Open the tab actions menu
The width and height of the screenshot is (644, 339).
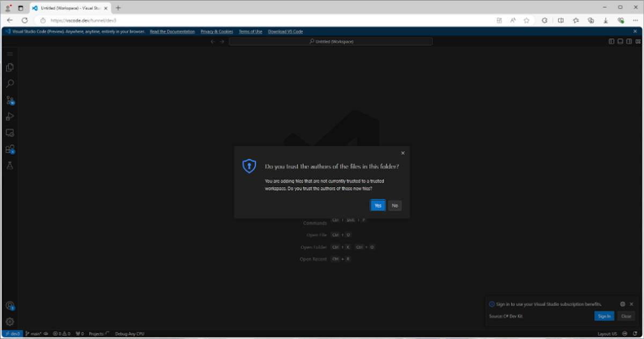point(20,8)
